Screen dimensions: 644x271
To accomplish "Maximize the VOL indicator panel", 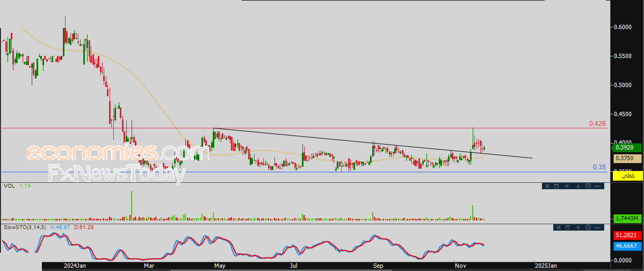I will pyautogui.click(x=556, y=186).
